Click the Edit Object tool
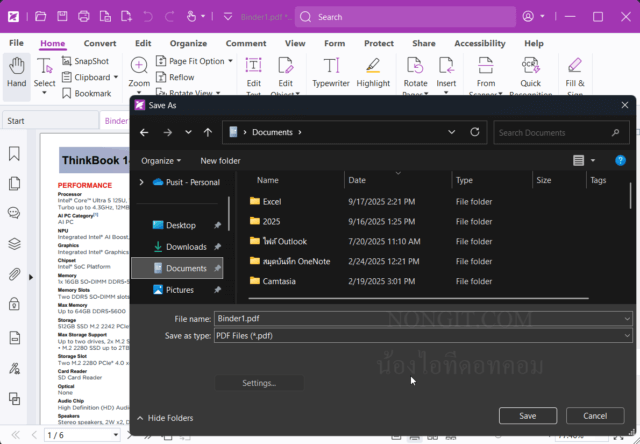 coord(285,75)
